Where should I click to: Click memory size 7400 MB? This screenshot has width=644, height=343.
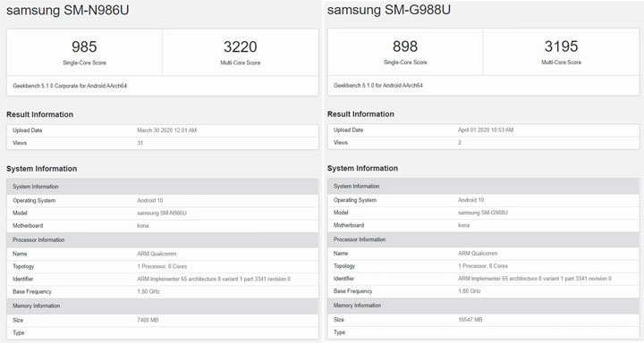[x=148, y=321]
